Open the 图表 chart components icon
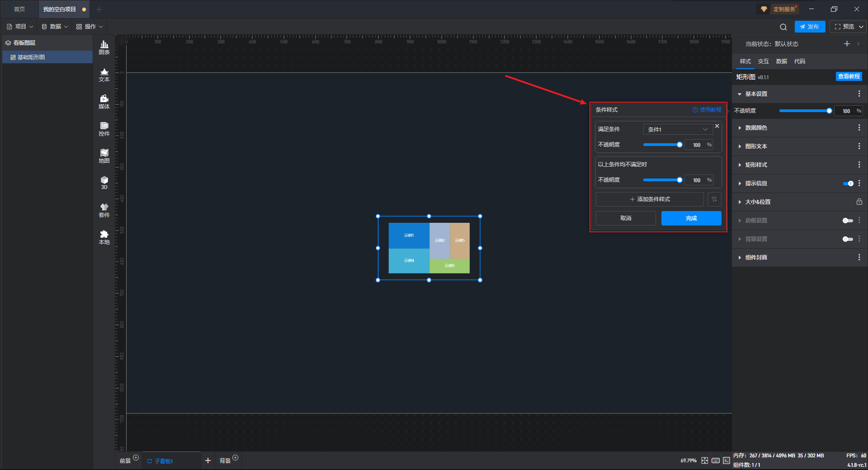This screenshot has width=868, height=470. coord(104,47)
